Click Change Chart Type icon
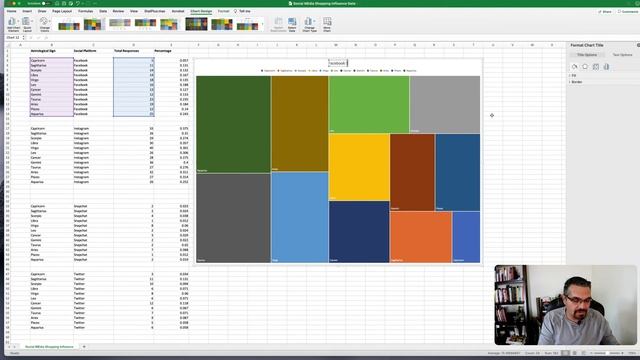The image size is (640, 360). (x=309, y=24)
